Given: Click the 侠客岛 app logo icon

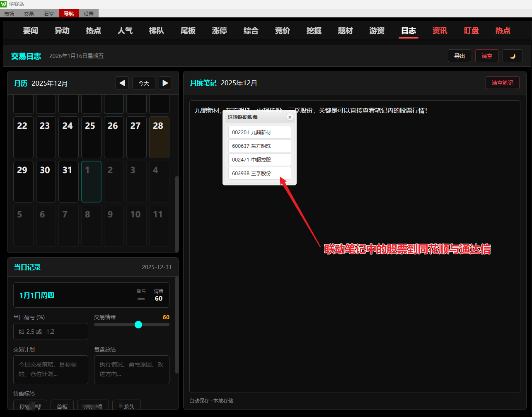Looking at the screenshot, I should (x=4, y=4).
